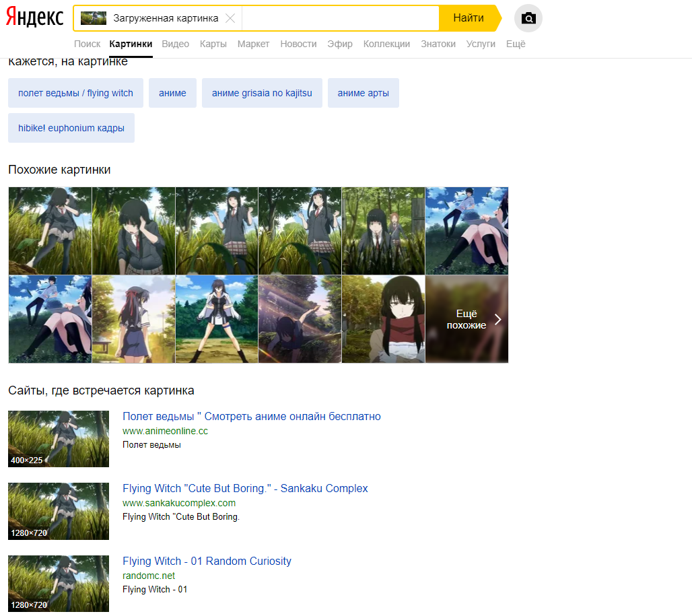
Task: Open the first similar image in top row
Action: [50, 231]
